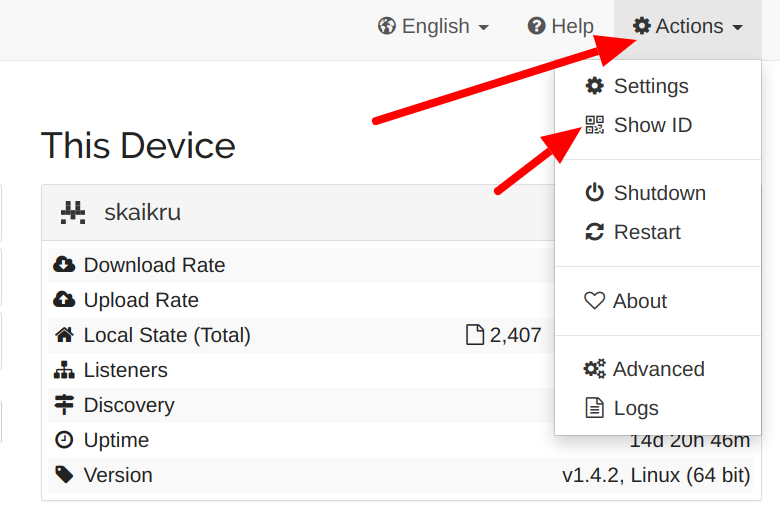
Task: Select Advanced from the Actions menu
Action: point(658,369)
